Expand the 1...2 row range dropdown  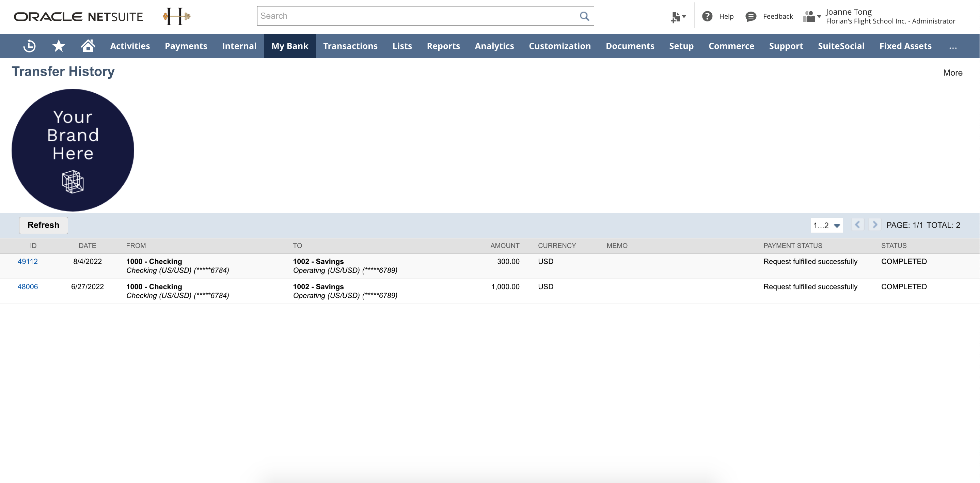(x=827, y=225)
